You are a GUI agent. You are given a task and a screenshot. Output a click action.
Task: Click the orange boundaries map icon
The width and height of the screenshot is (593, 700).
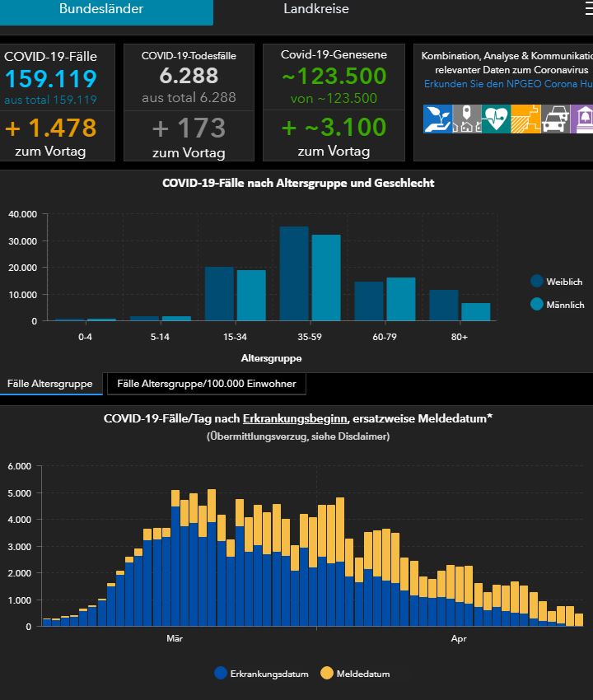click(525, 119)
